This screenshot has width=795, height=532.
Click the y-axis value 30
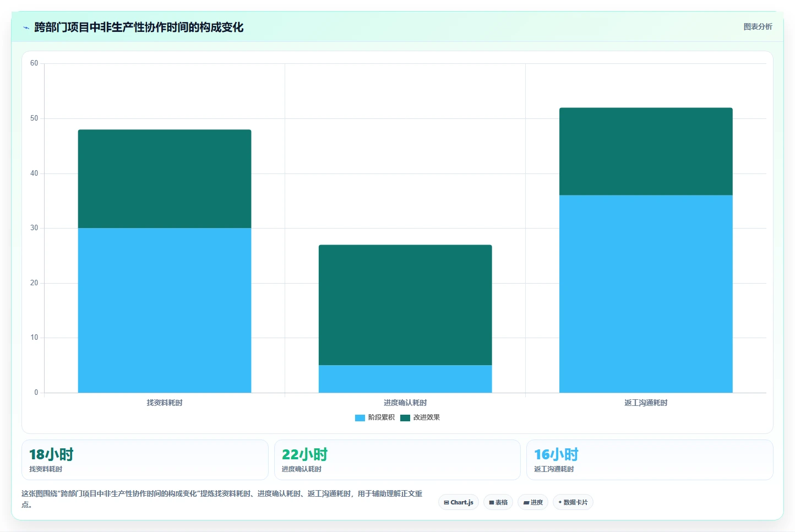point(34,228)
